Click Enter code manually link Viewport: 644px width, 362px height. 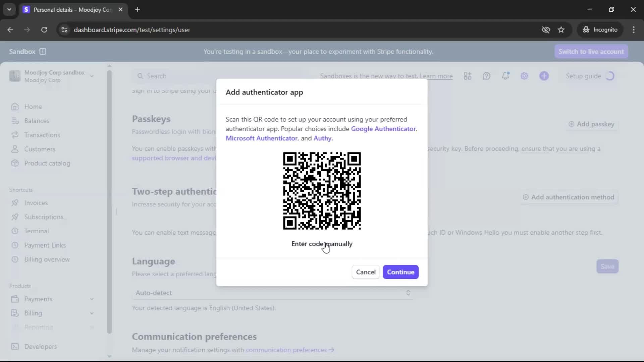[322, 244]
